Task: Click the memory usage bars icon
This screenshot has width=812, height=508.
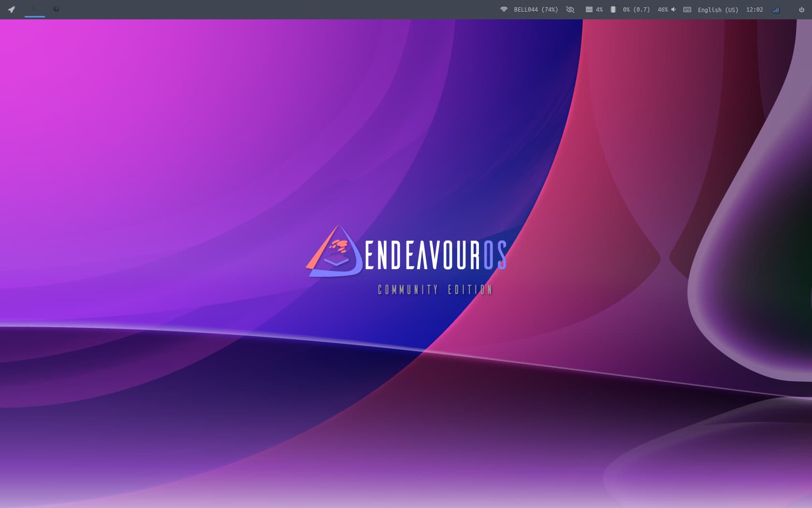Action: tap(589, 10)
